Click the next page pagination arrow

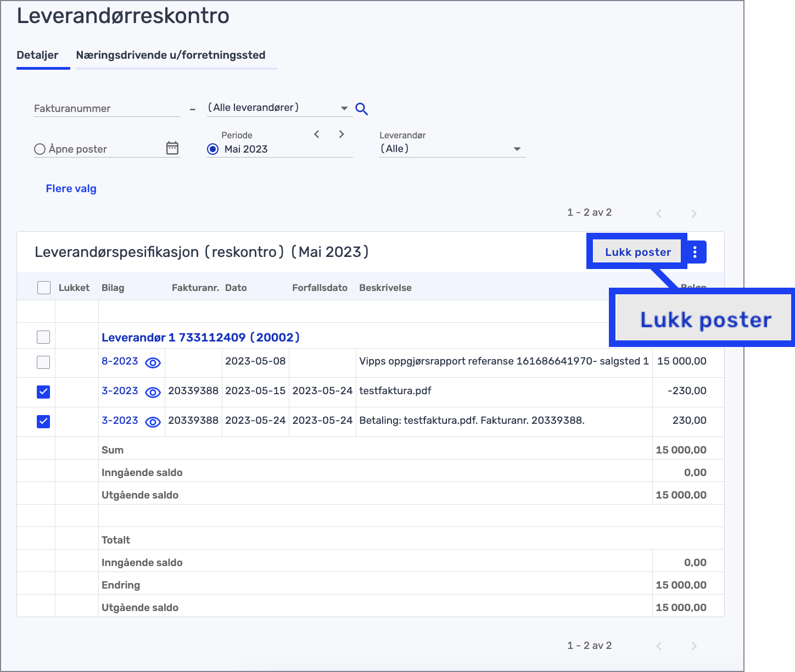click(x=694, y=213)
